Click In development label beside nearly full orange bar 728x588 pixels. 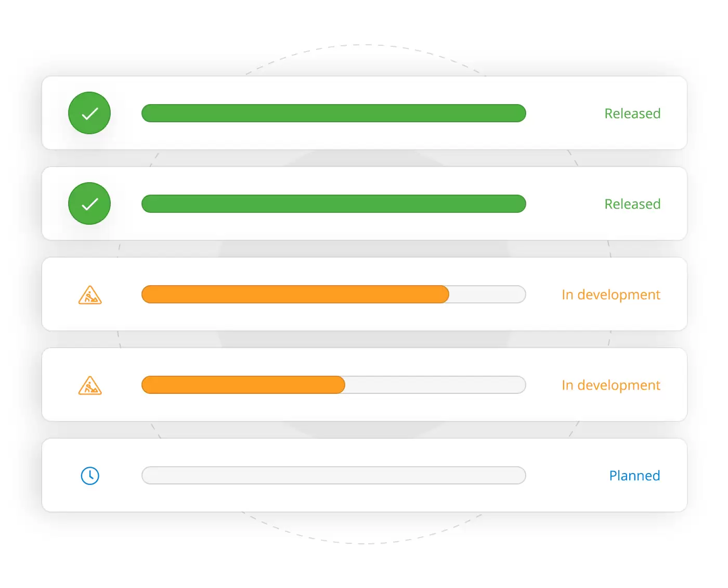[611, 295]
